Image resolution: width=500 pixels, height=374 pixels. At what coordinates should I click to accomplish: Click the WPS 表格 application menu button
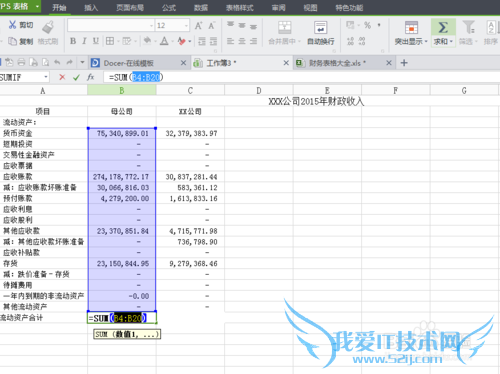[20, 6]
